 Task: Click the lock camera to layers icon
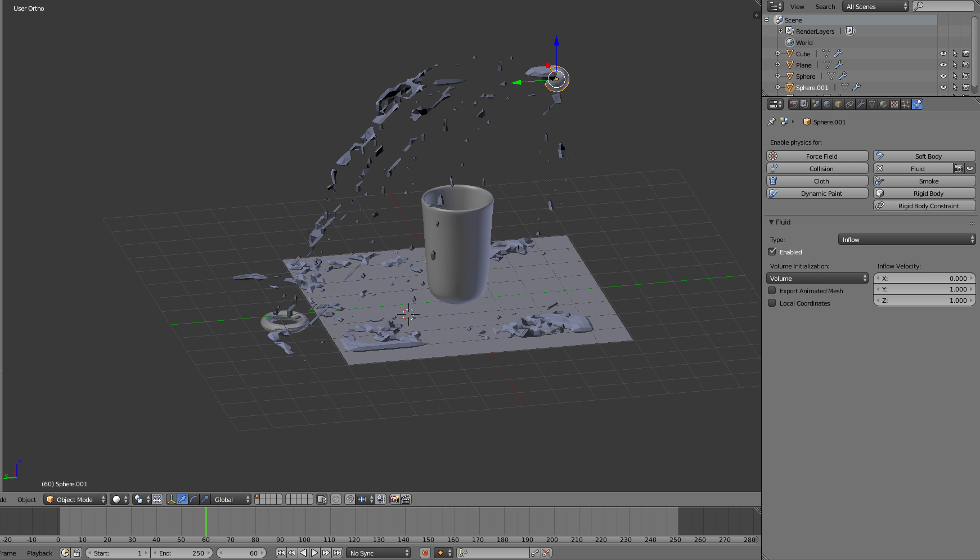322,499
